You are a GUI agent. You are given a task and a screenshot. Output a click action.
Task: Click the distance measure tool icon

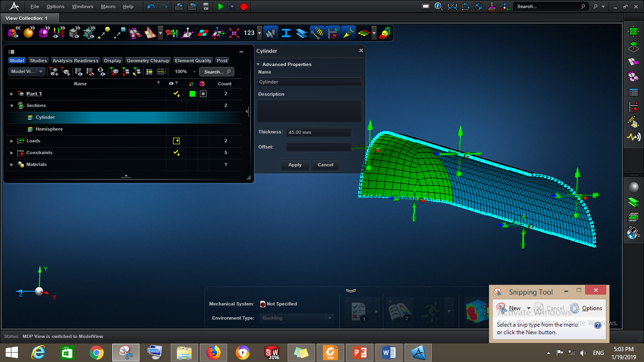[452, 7]
